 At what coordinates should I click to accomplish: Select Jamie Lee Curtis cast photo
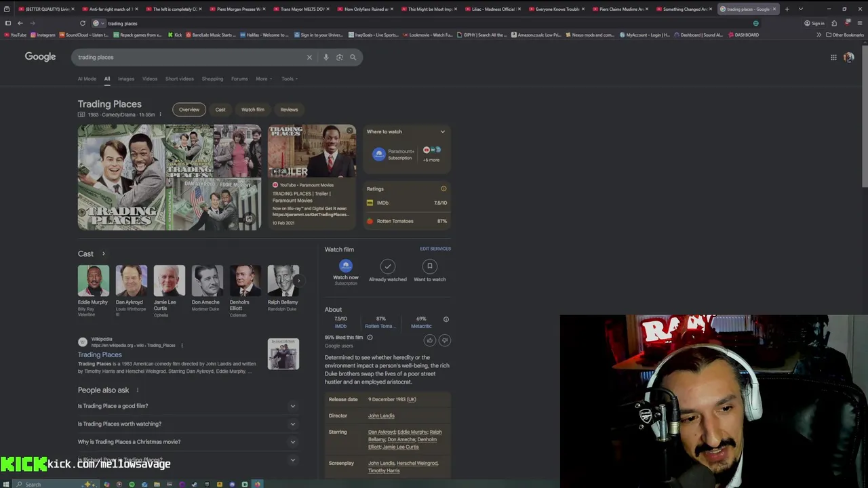point(169,280)
